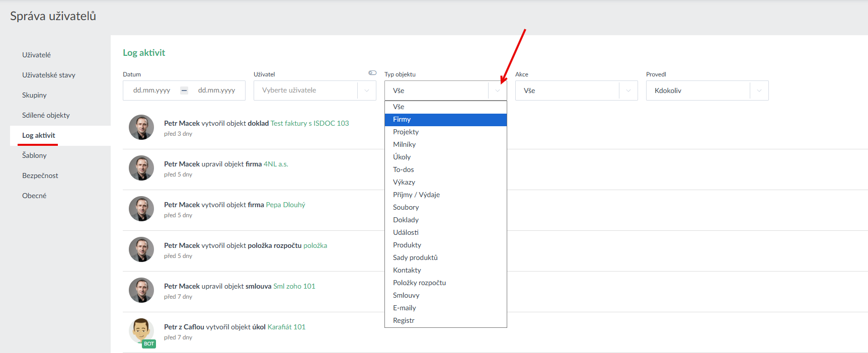The height and width of the screenshot is (353, 868).
Task: Go to Sdílené objekty in sidebar
Action: (x=46, y=115)
